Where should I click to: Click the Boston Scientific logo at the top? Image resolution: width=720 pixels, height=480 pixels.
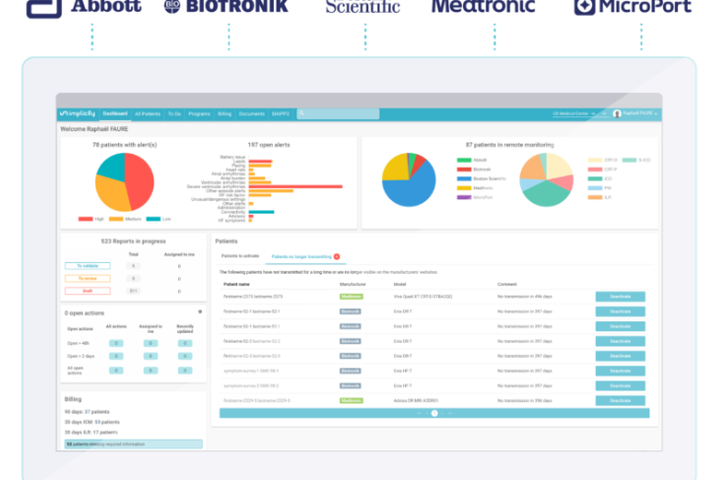point(363,7)
